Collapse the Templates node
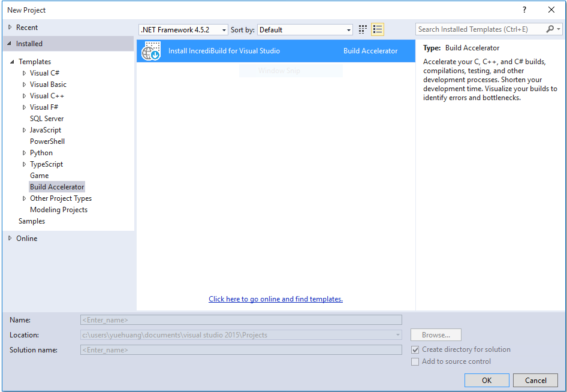 click(x=13, y=62)
